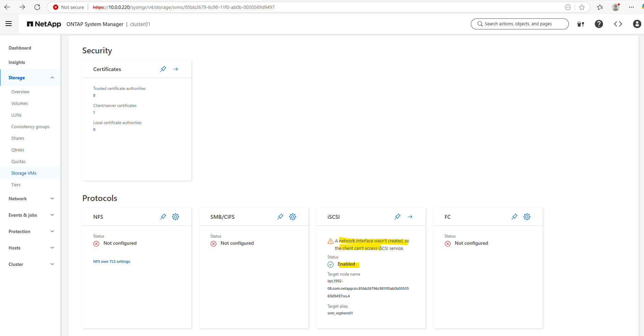Open the user account icon

click(637, 24)
